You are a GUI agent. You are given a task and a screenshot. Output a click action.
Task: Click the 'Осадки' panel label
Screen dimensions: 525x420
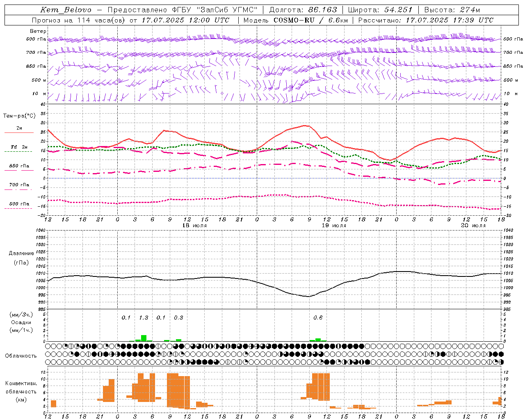pos(21,322)
